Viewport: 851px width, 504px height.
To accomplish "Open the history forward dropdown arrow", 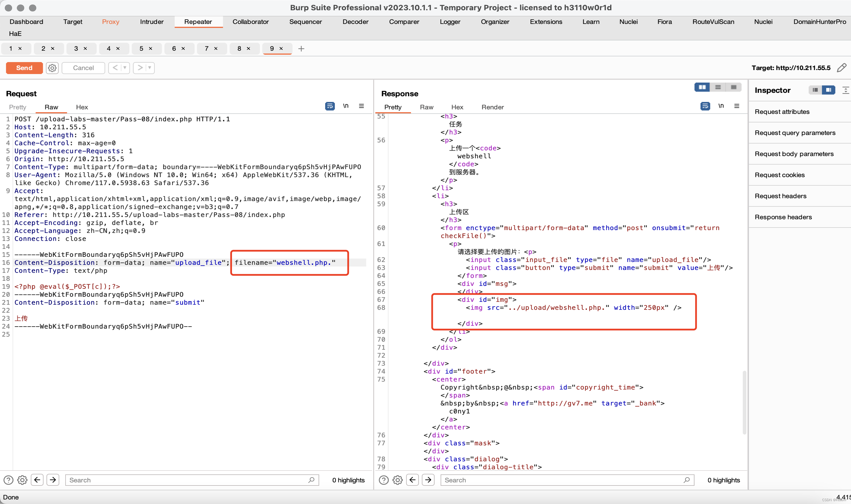I will click(x=150, y=68).
